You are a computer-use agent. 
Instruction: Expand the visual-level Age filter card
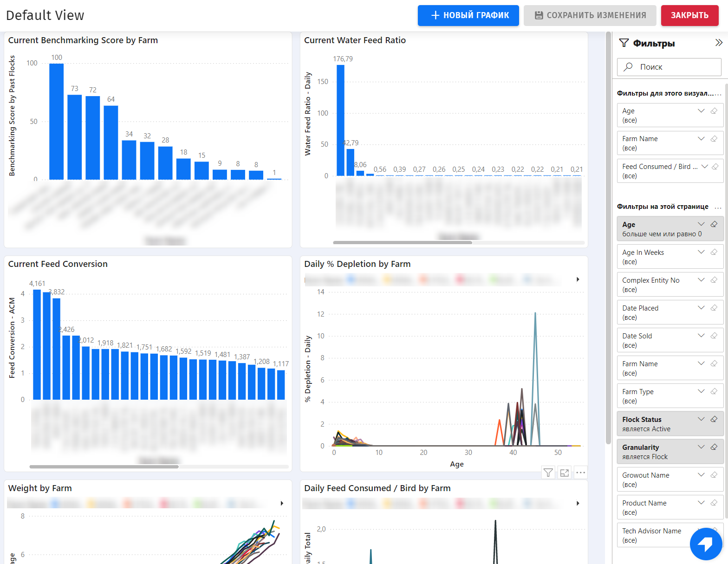pos(701,110)
